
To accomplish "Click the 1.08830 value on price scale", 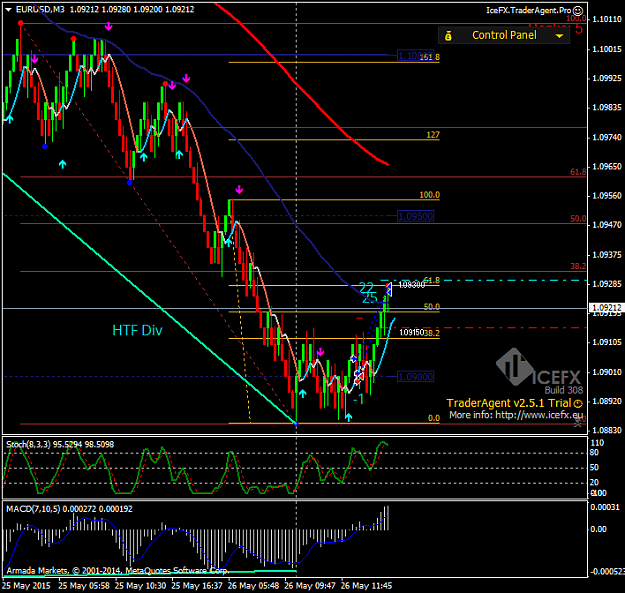I will pos(607,430).
